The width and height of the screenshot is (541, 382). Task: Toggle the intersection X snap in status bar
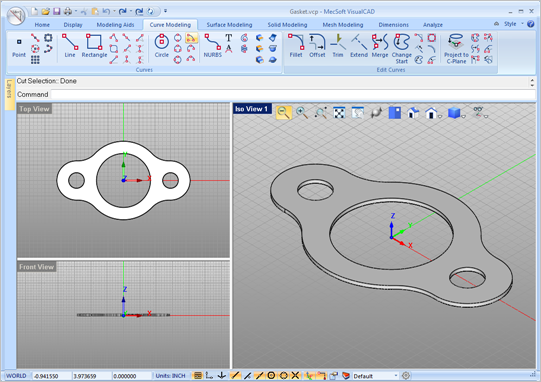(295, 375)
